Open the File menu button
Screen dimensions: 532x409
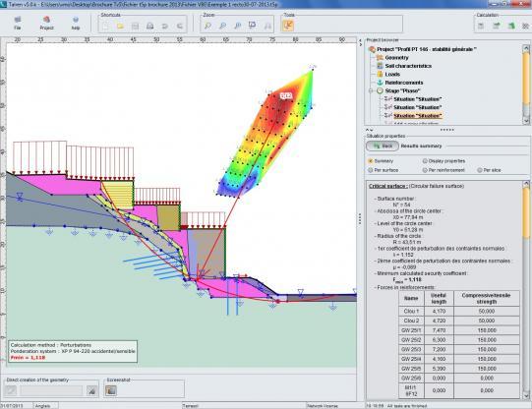click(18, 23)
